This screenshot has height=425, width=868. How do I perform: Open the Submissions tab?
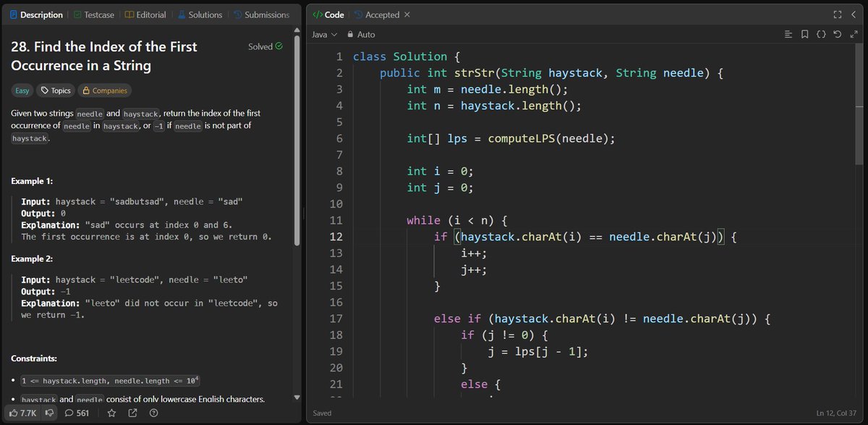261,14
